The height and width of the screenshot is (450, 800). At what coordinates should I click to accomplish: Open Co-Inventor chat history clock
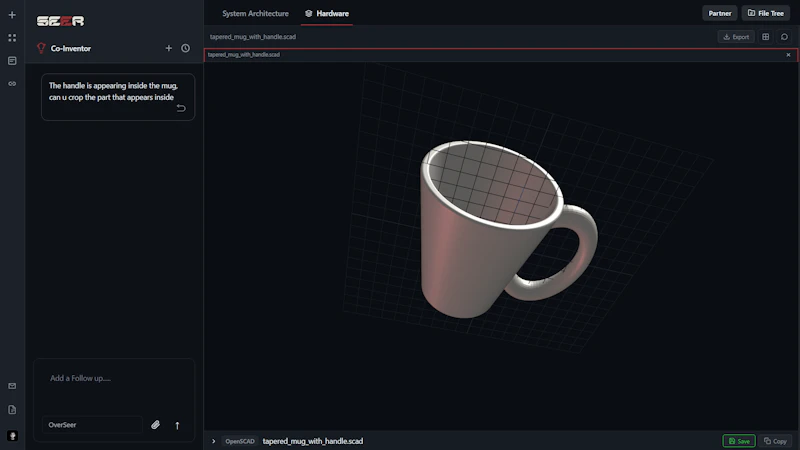click(185, 48)
